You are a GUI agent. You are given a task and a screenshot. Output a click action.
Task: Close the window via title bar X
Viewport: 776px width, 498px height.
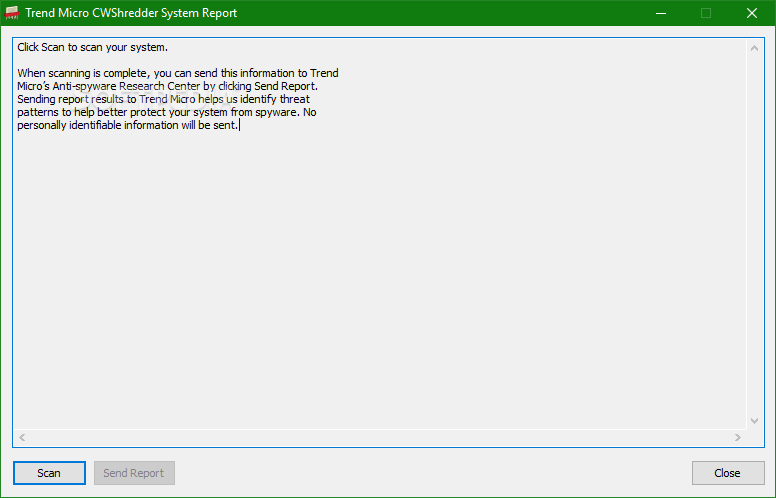(x=752, y=13)
